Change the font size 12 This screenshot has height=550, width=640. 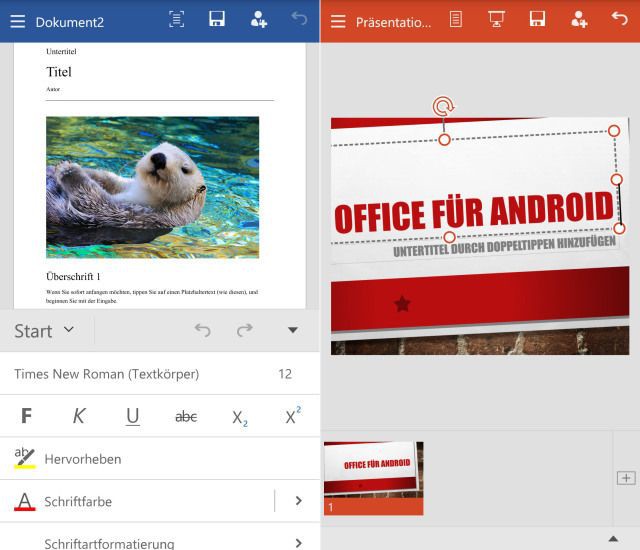pyautogui.click(x=285, y=374)
